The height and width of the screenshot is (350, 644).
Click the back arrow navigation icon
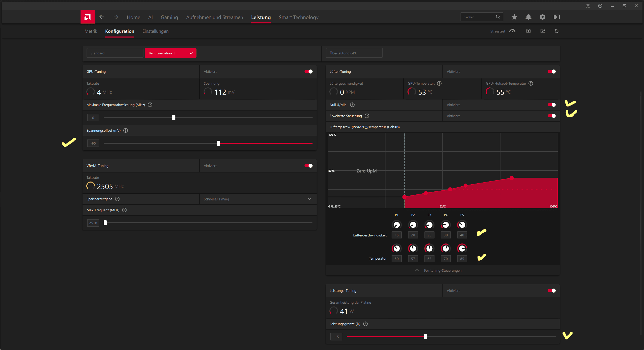click(101, 17)
